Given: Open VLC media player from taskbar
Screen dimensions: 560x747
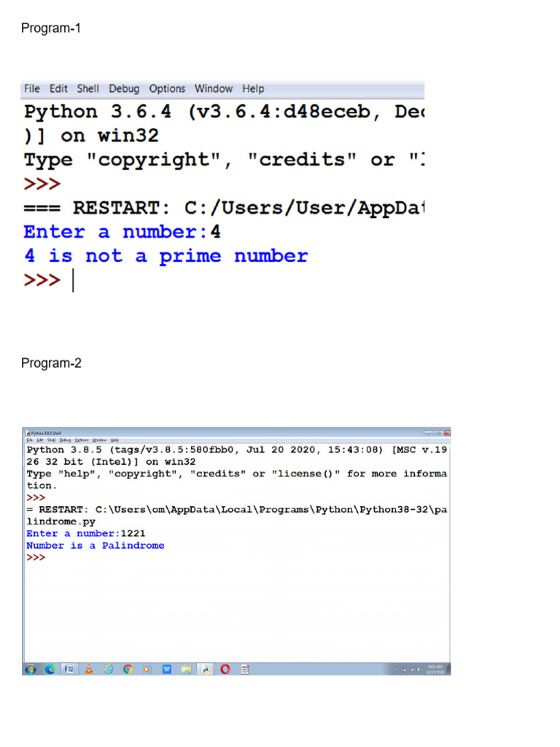Looking at the screenshot, I should 88,670.
